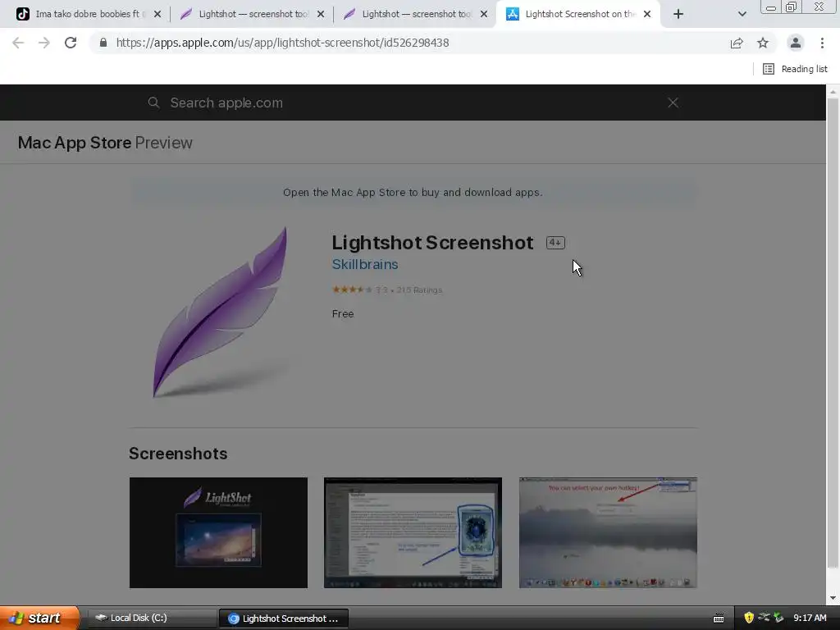Open the Chrome profile menu
The image size is (840, 630).
(796, 43)
